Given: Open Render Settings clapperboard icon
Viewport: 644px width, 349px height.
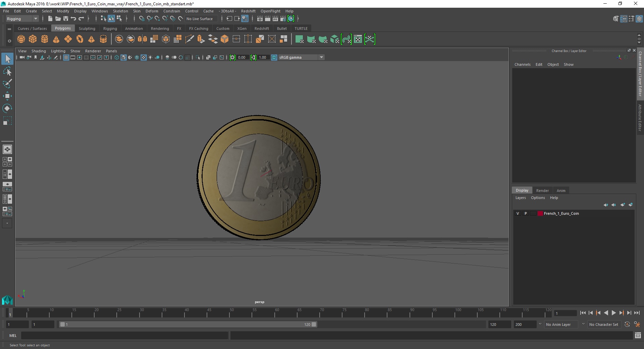Looking at the screenshot, I should point(283,19).
